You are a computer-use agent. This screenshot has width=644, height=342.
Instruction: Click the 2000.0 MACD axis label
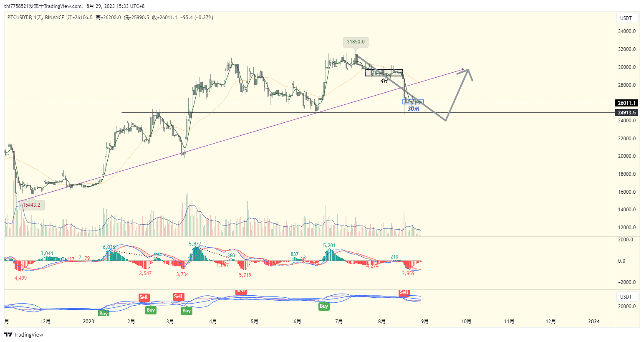tap(626, 240)
